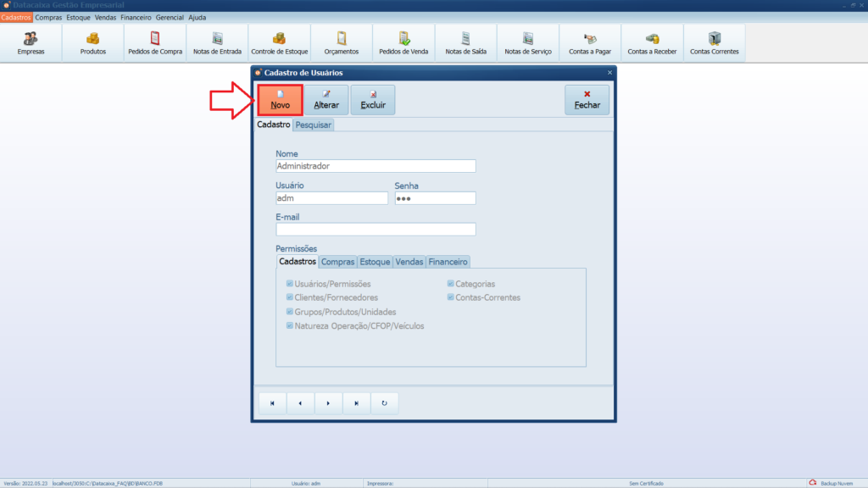Click the Backup Nuvem status icon
Viewport: 868px width, 488px height.
(x=813, y=483)
